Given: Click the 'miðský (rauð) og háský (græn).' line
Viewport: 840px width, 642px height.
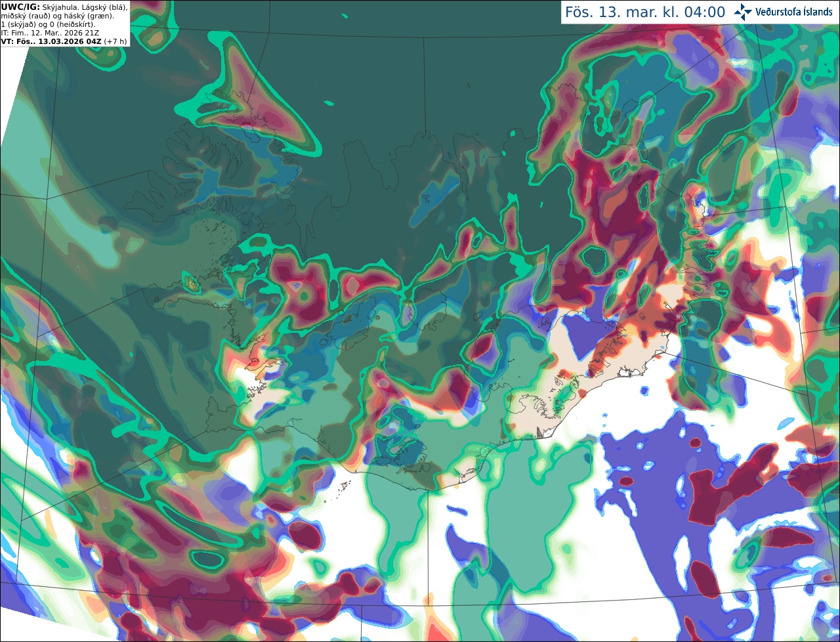Looking at the screenshot, I should tap(57, 16).
